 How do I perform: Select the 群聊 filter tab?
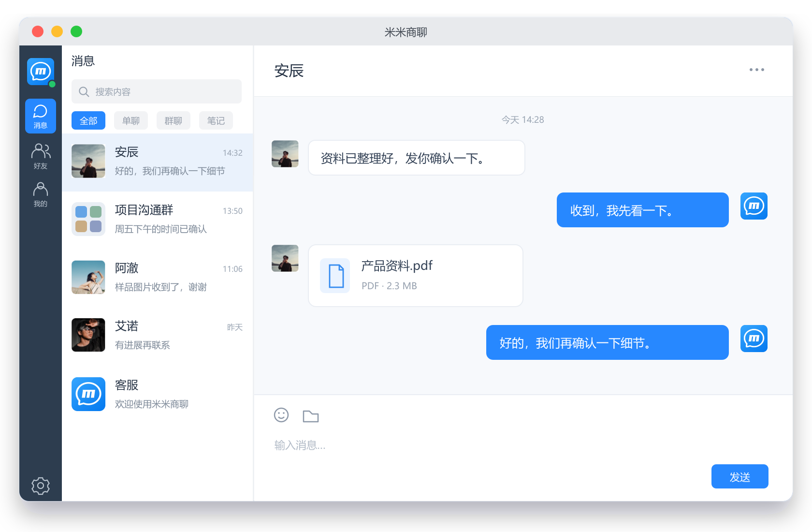tap(174, 120)
